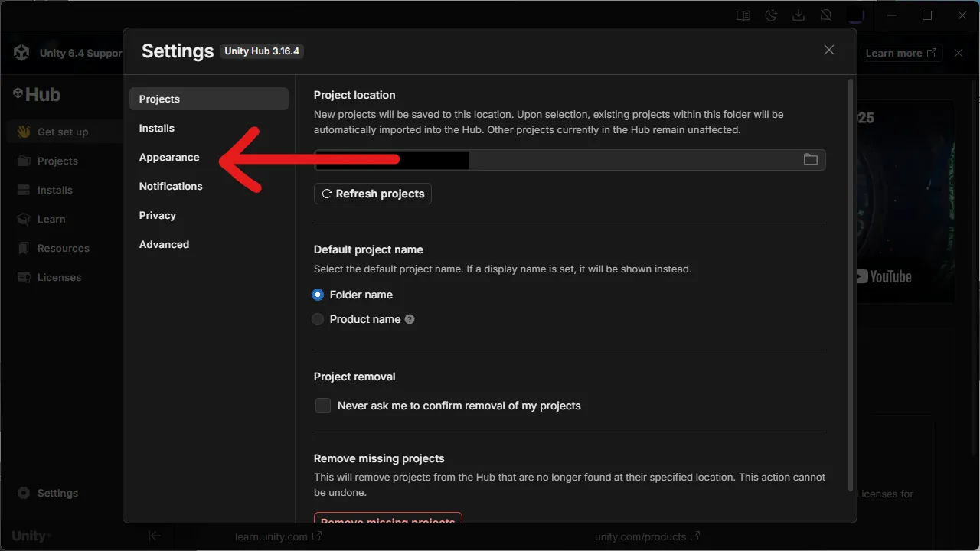Go to the Notifications settings tab
Image resolution: width=980 pixels, height=551 pixels.
click(x=171, y=186)
